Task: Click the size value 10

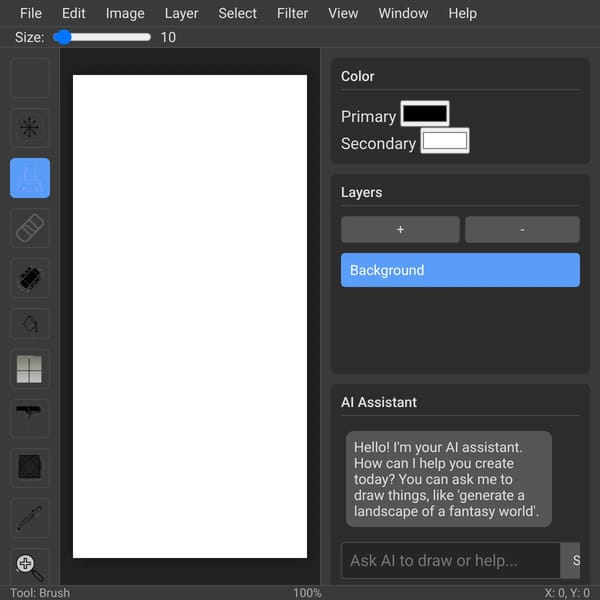Action: (x=168, y=37)
